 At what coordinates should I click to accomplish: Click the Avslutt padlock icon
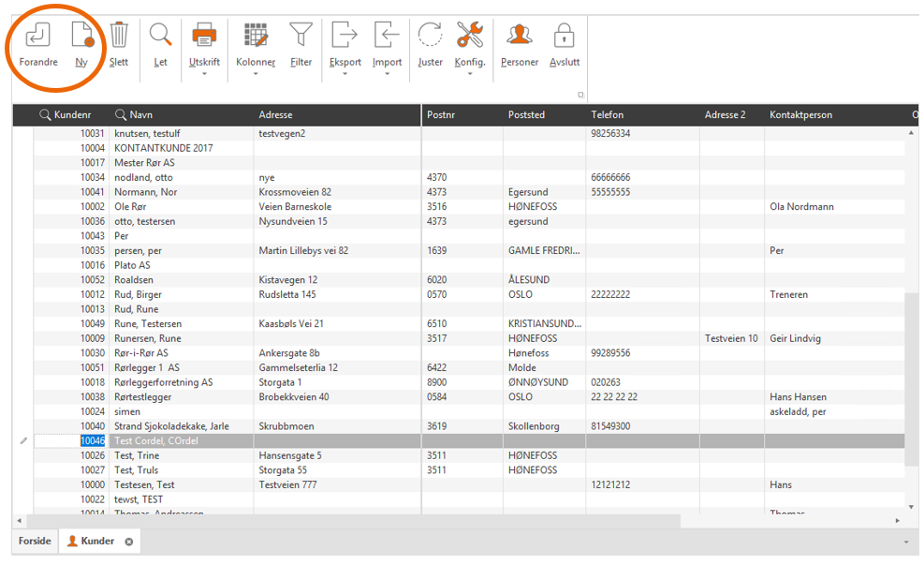pyautogui.click(x=564, y=37)
